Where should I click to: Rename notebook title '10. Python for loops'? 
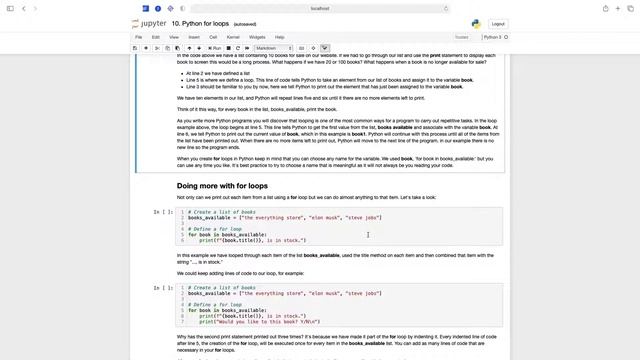(200, 24)
